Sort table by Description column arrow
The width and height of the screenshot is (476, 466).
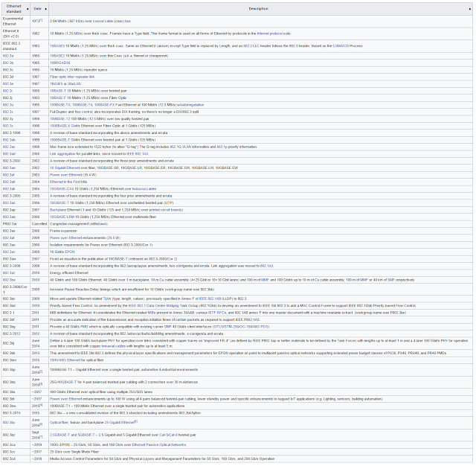point(470,9)
